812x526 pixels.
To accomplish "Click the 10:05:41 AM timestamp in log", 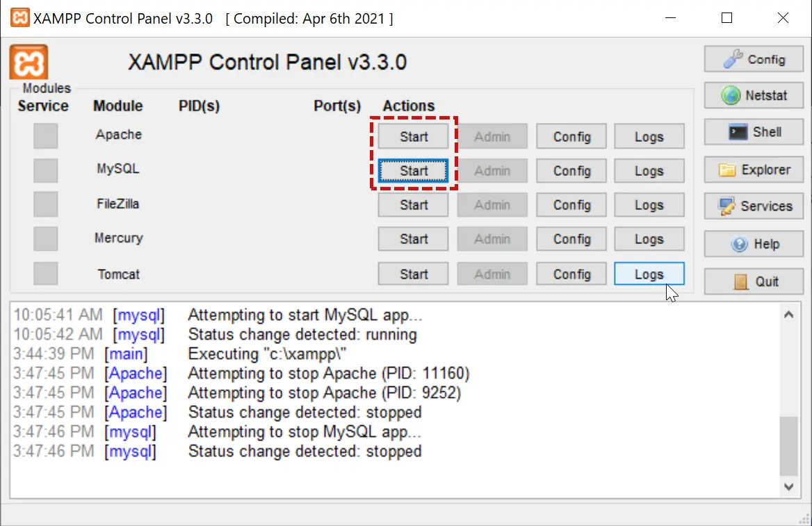I will click(x=58, y=315).
